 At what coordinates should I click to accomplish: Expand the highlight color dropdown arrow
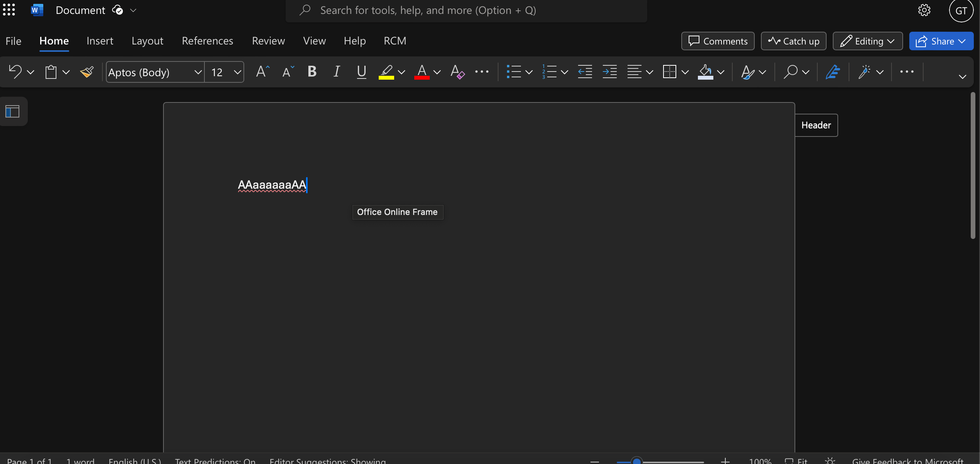pyautogui.click(x=402, y=72)
